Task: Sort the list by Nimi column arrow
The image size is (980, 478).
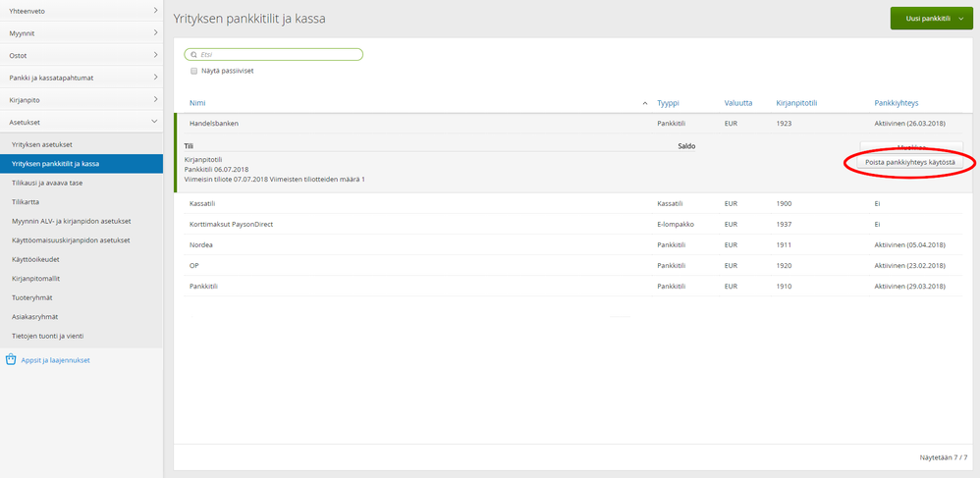Action: (645, 102)
